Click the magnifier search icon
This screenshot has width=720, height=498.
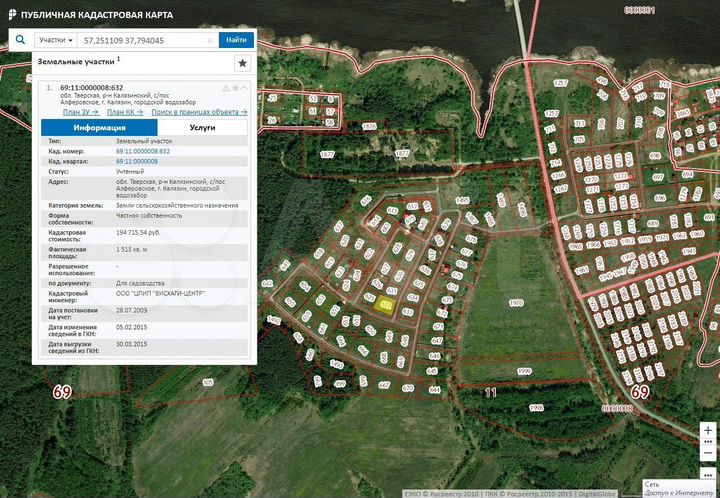click(20, 40)
